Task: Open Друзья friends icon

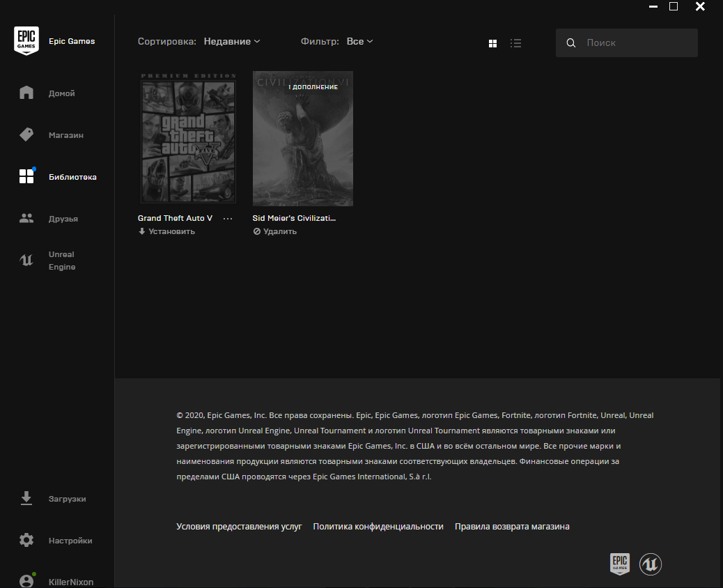Action: [26, 218]
